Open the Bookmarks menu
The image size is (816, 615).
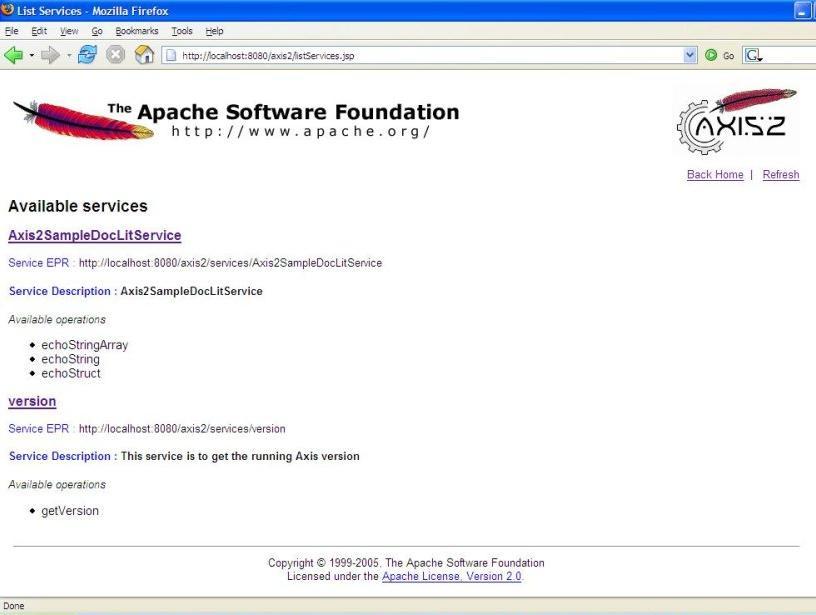click(x=137, y=31)
